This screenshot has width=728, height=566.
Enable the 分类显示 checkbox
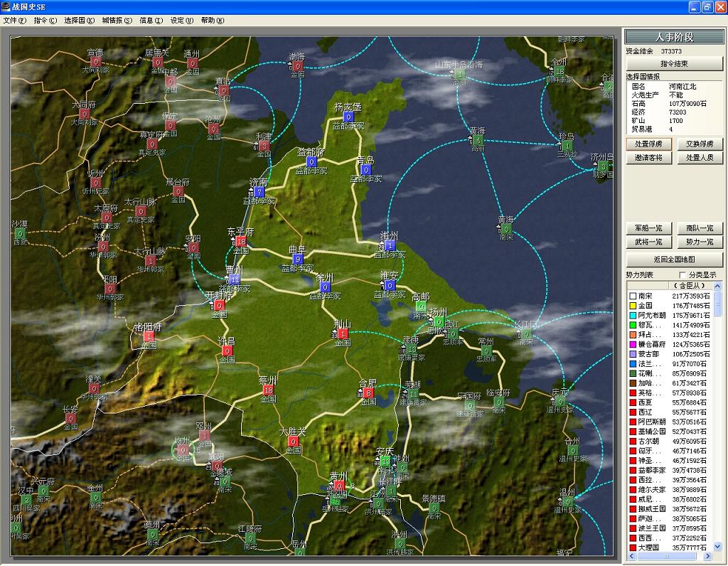point(683,275)
